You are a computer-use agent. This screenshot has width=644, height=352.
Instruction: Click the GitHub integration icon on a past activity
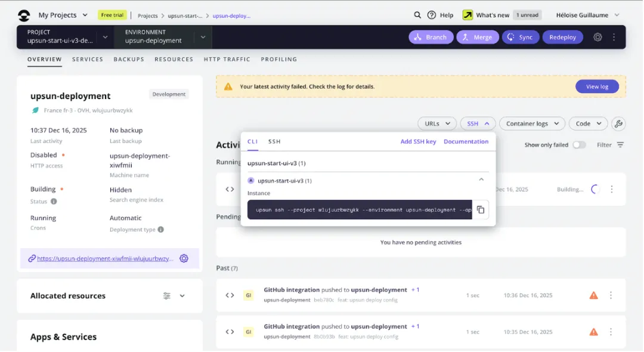click(249, 295)
